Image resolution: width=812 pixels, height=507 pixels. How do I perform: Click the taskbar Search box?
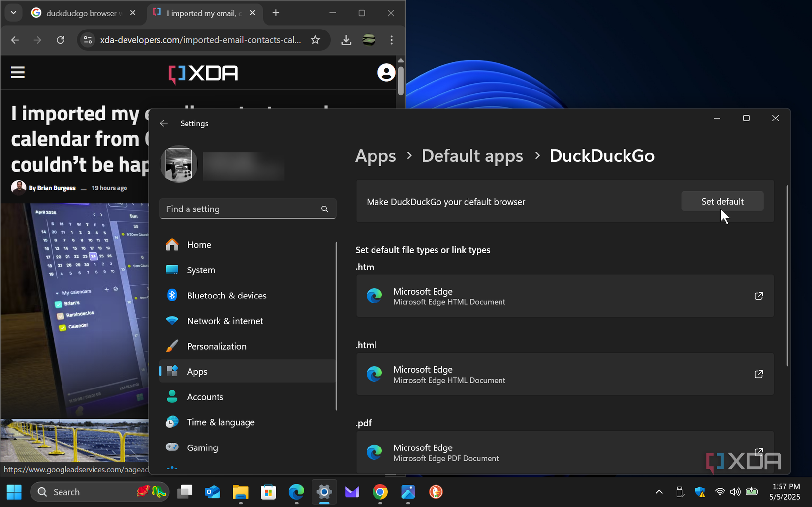[100, 492]
